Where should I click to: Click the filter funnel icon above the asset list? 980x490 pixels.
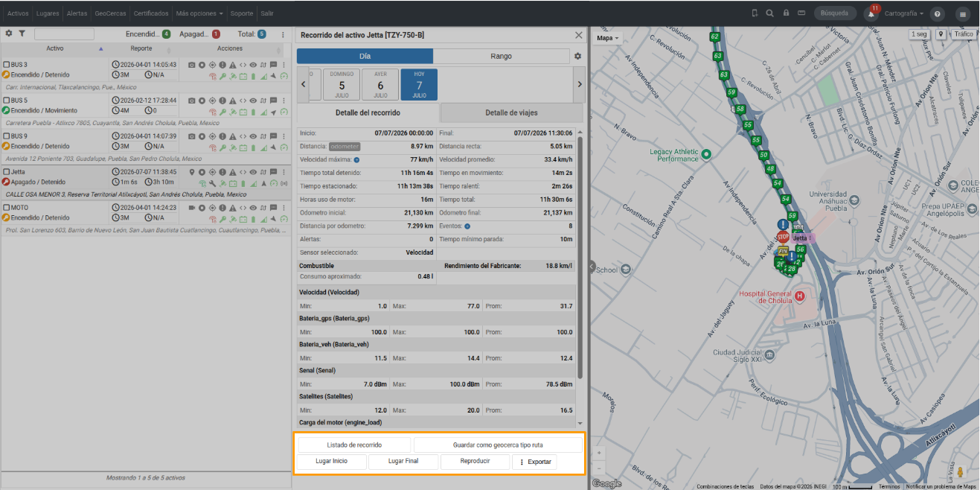(x=22, y=34)
